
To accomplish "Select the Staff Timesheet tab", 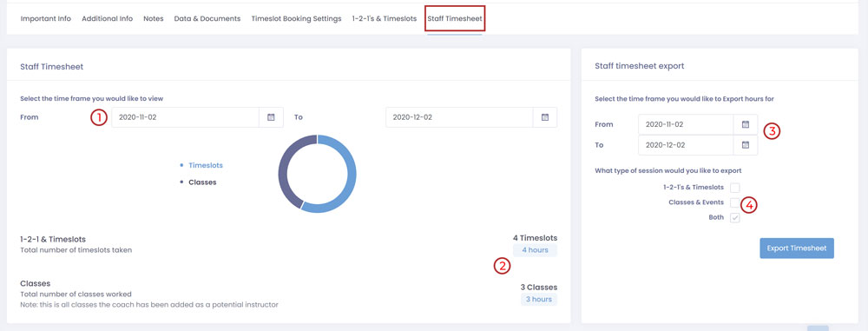I will point(455,18).
